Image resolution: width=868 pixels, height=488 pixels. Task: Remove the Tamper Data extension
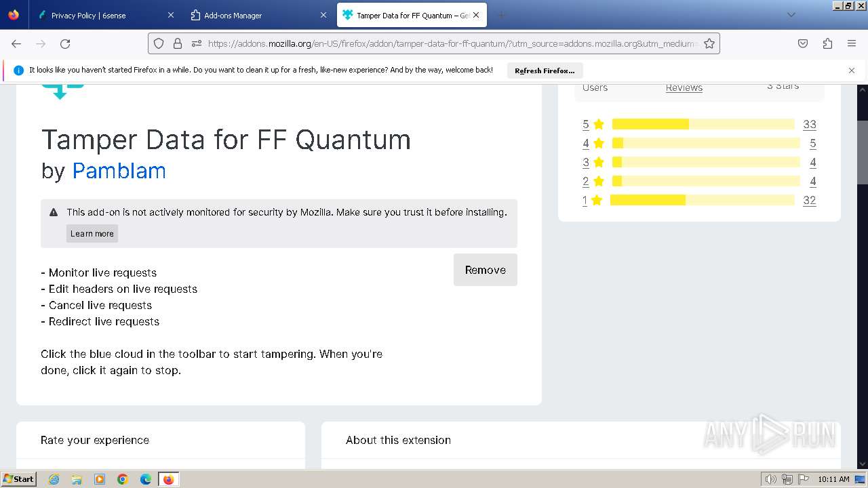click(486, 270)
